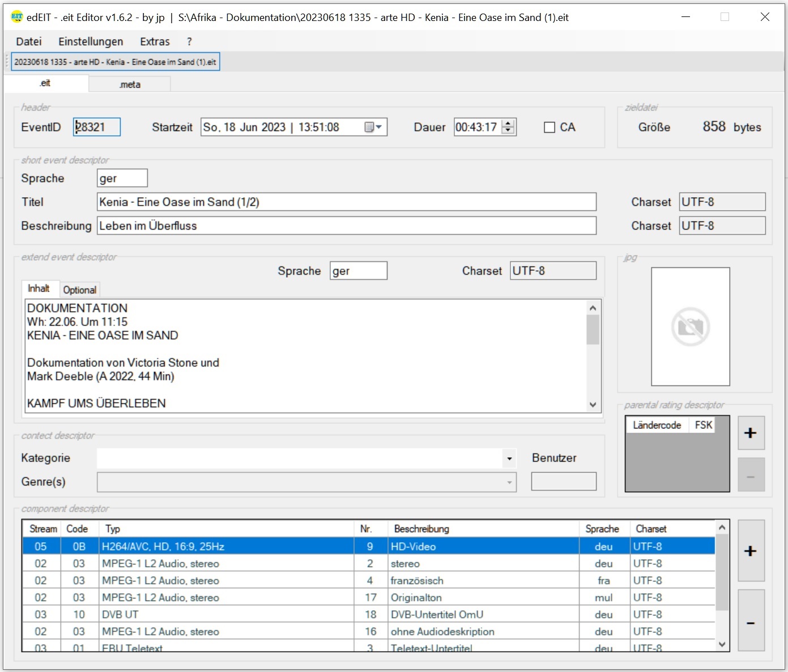Add a parental rating with plus button
Viewport: 788px width, 672px height.
tap(751, 433)
